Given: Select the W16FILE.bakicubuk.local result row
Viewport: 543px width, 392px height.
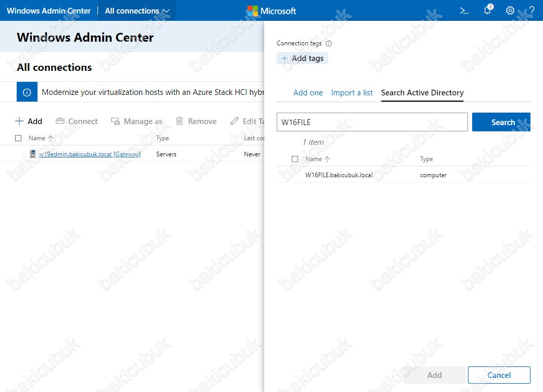Looking at the screenshot, I should [403, 175].
